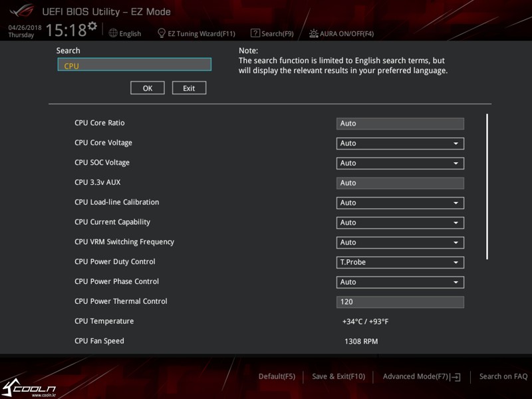Close search with the Exit button

(189, 88)
